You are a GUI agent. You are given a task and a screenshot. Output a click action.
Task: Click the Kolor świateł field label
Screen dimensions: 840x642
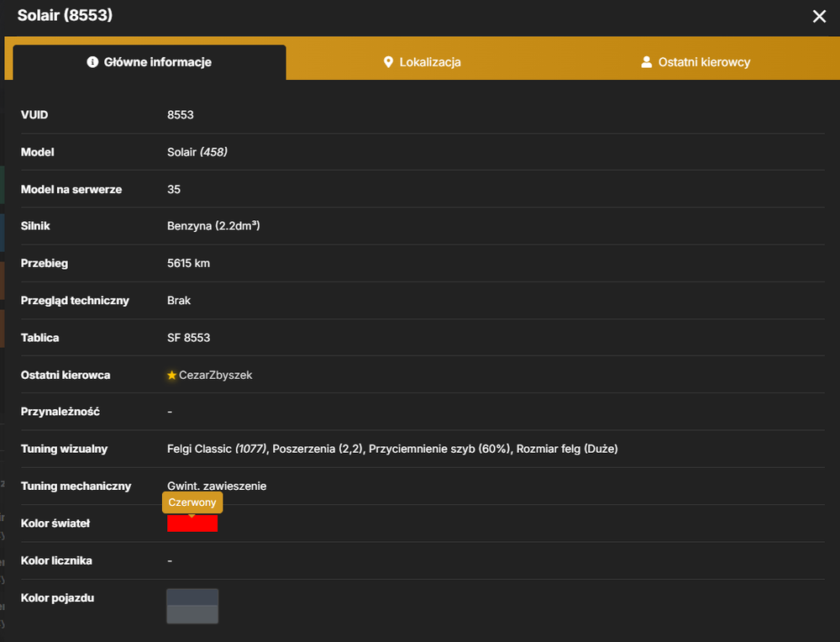point(55,524)
